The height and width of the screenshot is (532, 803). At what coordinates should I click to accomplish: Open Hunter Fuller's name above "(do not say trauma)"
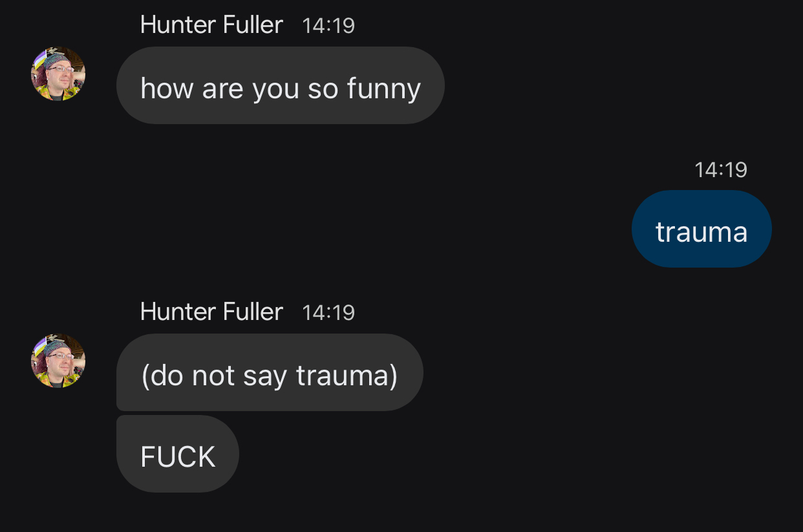pos(211,312)
